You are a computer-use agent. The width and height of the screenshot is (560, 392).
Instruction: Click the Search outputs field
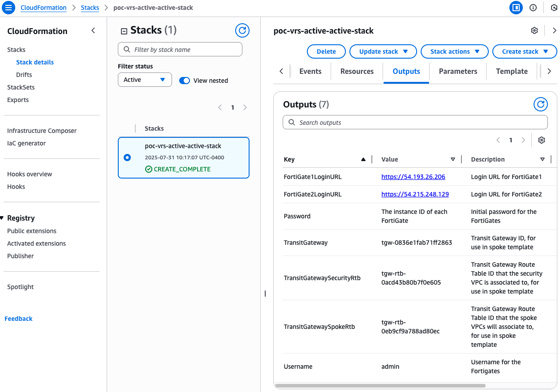(415, 122)
